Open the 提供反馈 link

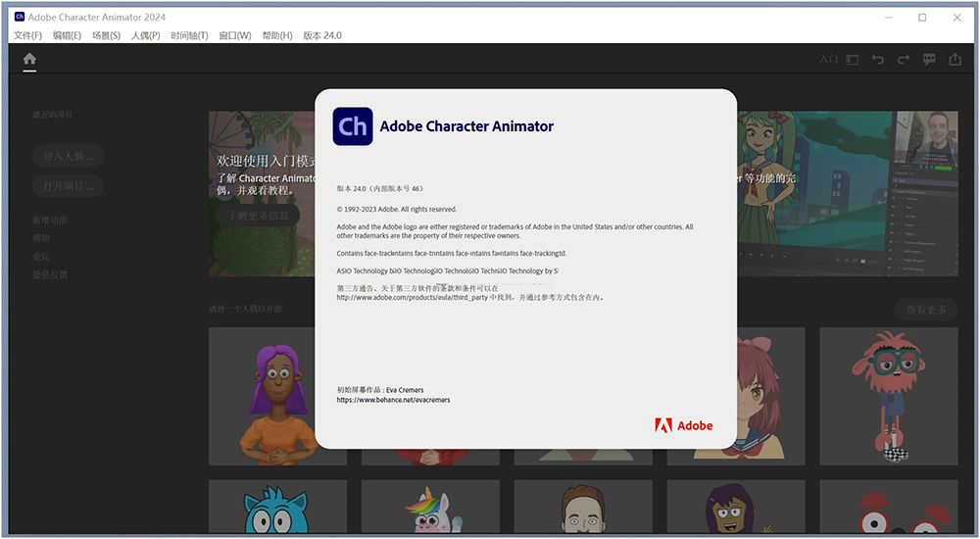(x=50, y=274)
